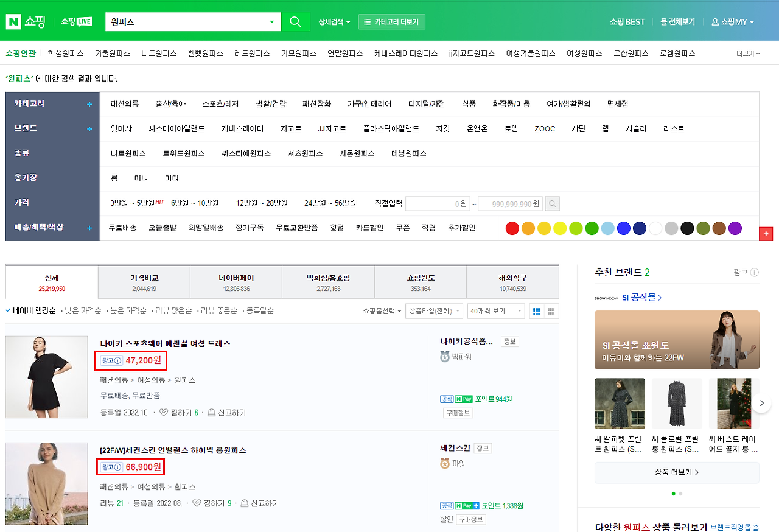Click the right arrow on the brand carousel
The image size is (779, 532).
[x=761, y=402]
